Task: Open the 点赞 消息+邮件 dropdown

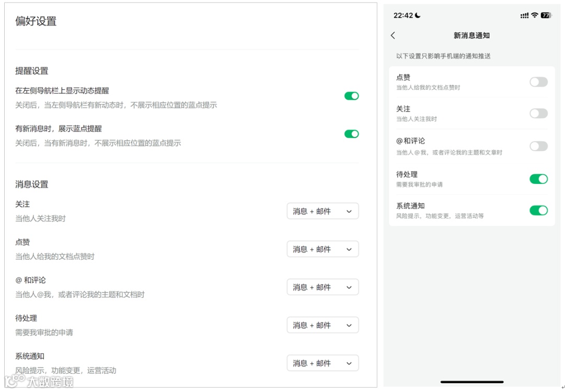Action: click(322, 249)
